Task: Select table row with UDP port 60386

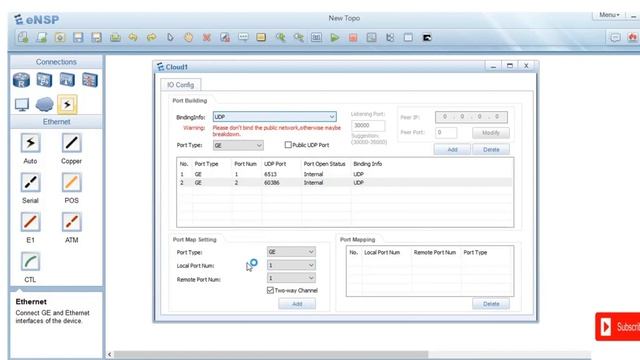Action: pyautogui.click(x=345, y=183)
